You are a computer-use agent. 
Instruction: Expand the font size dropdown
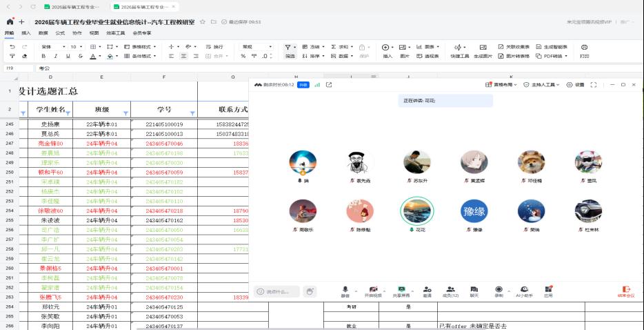coord(81,47)
